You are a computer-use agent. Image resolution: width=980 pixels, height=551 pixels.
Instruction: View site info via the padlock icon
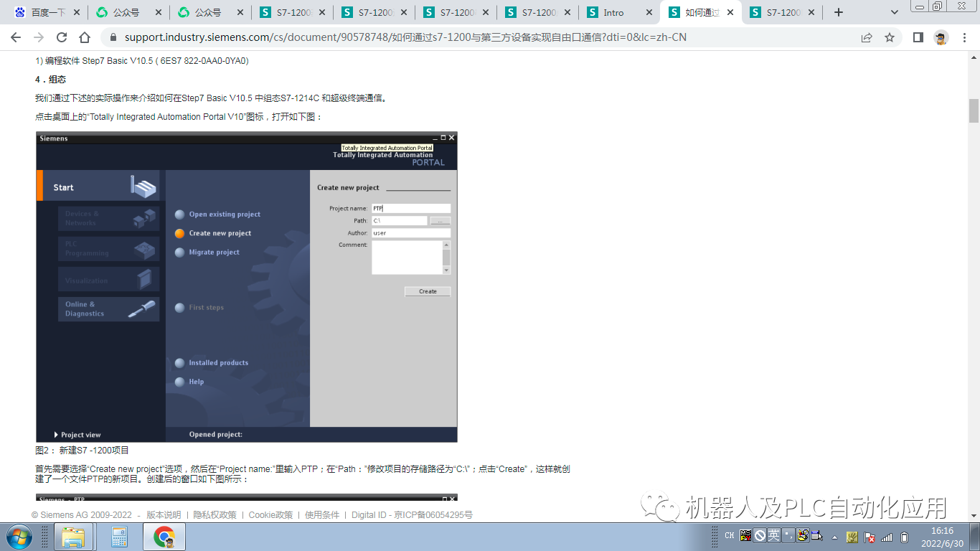(113, 37)
